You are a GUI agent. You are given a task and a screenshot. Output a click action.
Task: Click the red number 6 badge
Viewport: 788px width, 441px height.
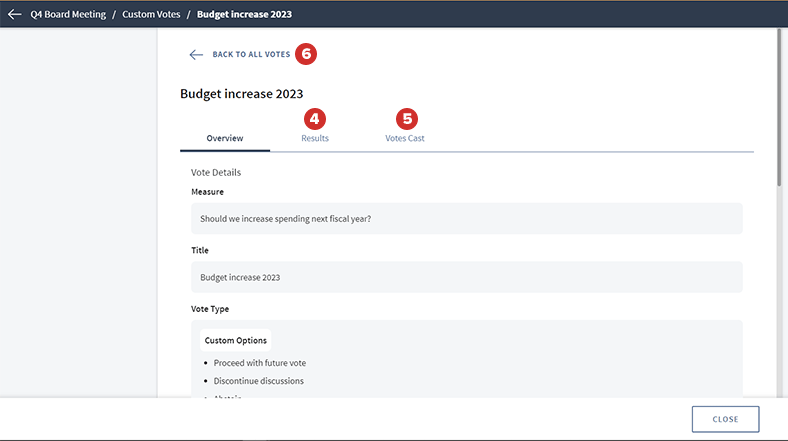click(306, 54)
